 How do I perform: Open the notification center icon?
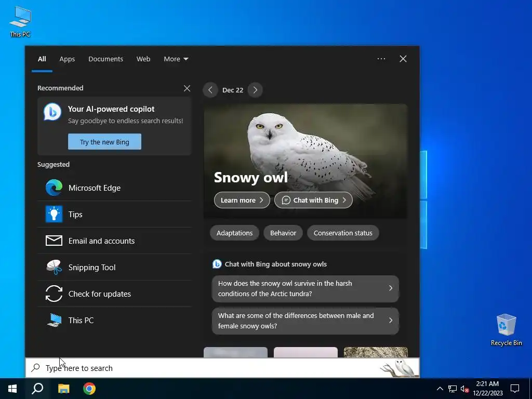pyautogui.click(x=515, y=389)
